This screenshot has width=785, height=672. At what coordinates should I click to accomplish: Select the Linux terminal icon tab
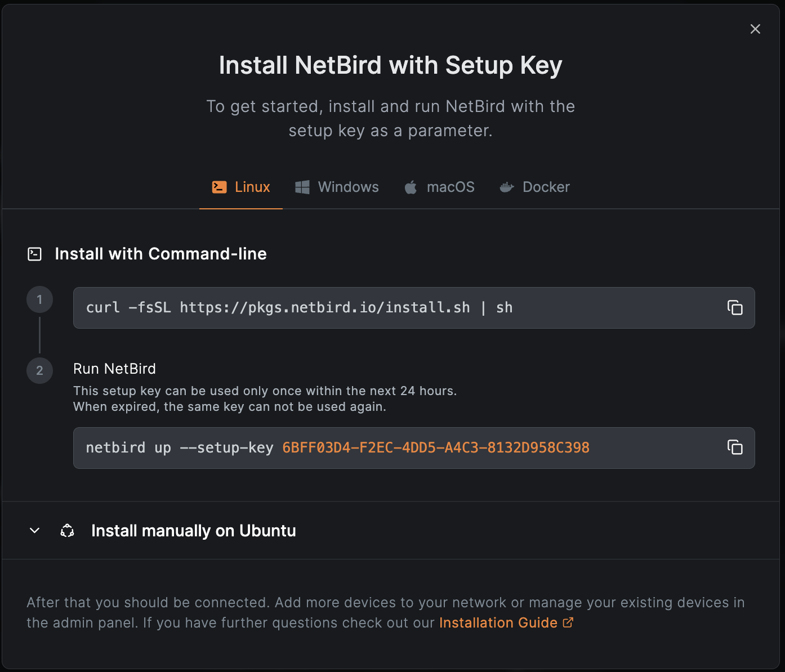click(x=220, y=187)
